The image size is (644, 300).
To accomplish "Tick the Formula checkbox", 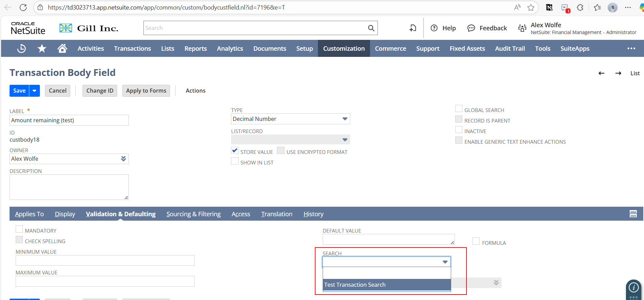I will [476, 241].
